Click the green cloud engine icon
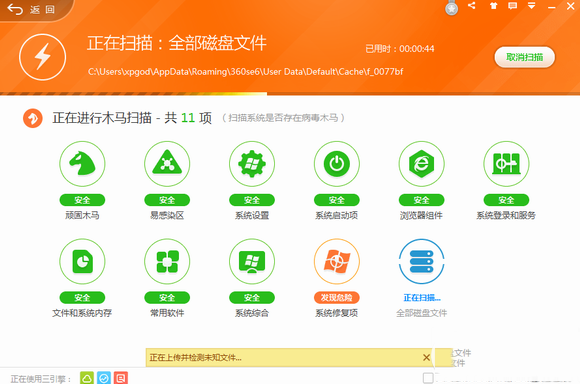Screen dimensions: 580x384 tap(87, 378)
